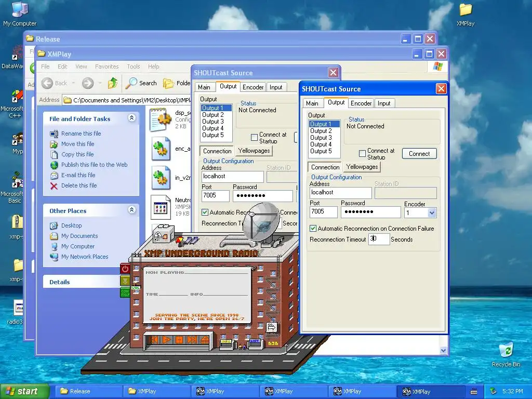532x399 pixels.
Task: Click the Up folder icon in Explorer toolbar
Action: [113, 83]
